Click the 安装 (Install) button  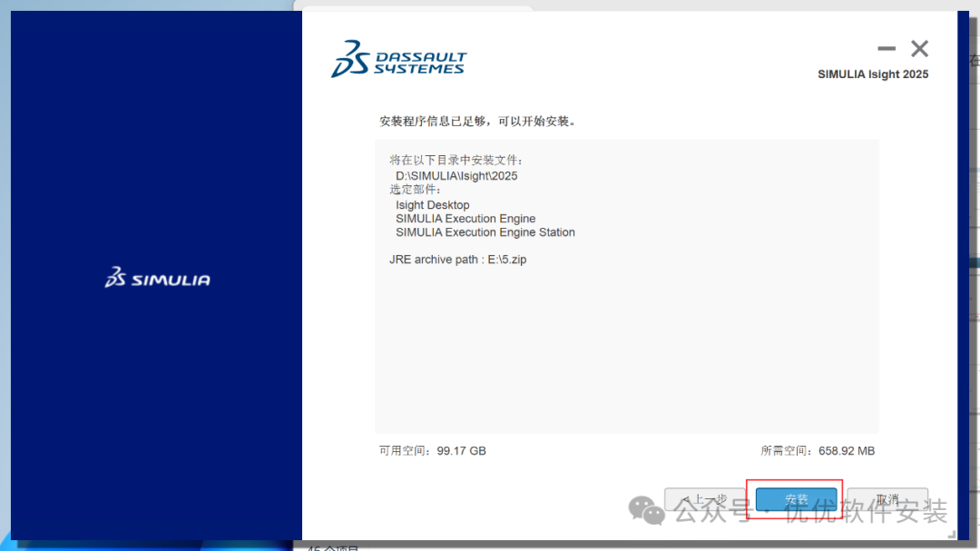coord(796,499)
